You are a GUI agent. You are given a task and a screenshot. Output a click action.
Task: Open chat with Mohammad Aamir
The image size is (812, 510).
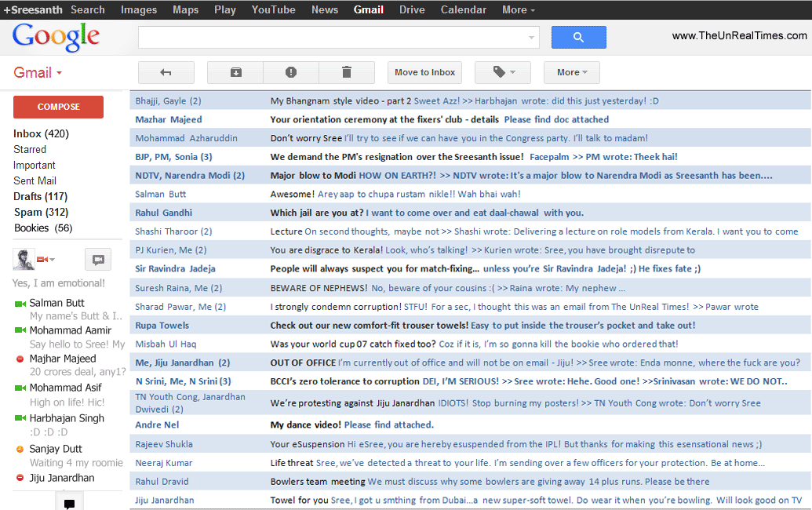(71, 330)
